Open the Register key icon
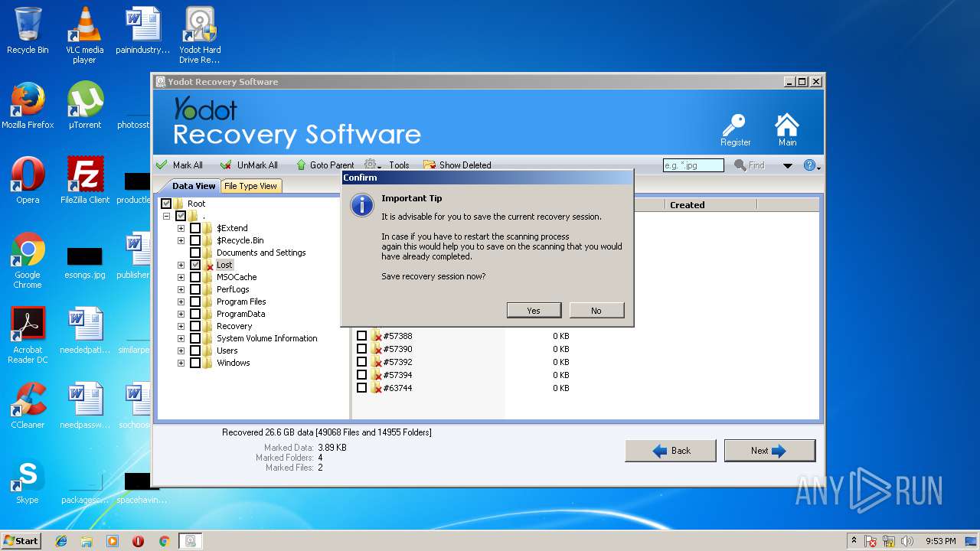The width and height of the screenshot is (980, 551). [735, 129]
